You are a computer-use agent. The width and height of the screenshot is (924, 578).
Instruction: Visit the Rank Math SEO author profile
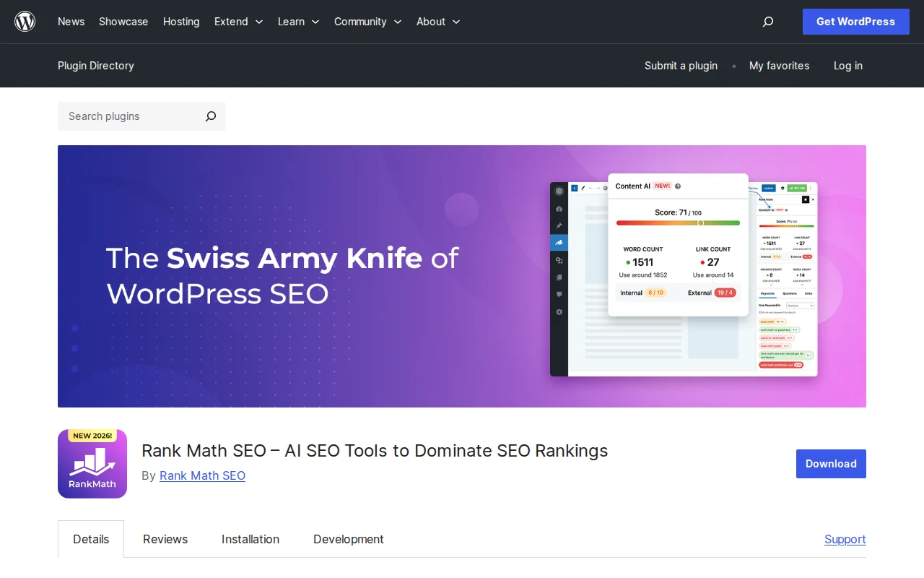click(202, 475)
